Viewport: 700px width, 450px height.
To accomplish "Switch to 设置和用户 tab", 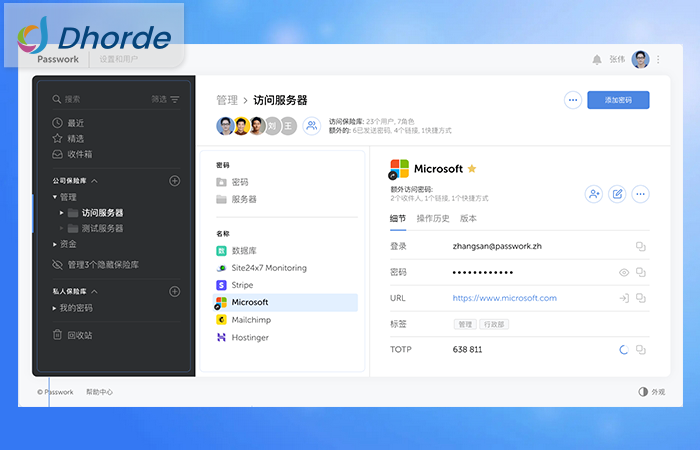I will 118,59.
